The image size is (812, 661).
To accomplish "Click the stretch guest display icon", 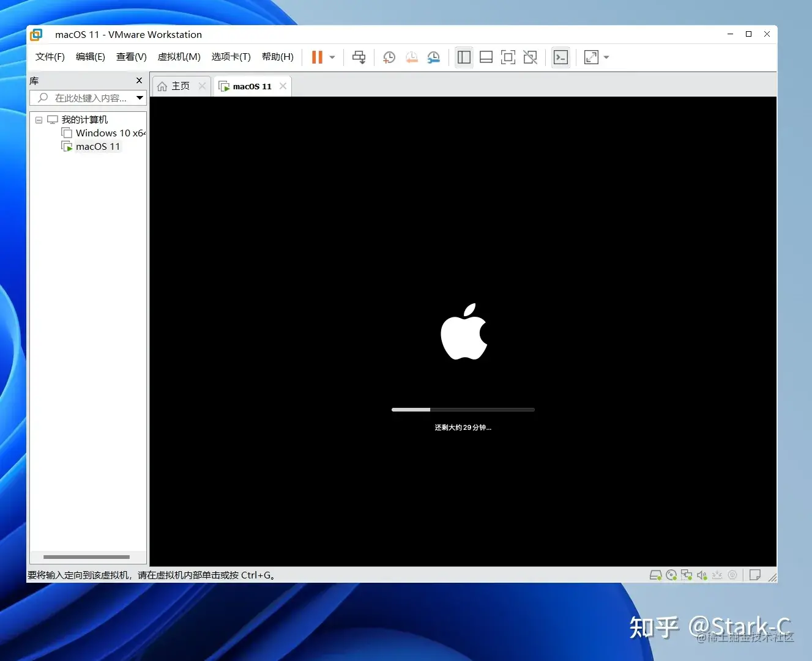I will click(591, 57).
